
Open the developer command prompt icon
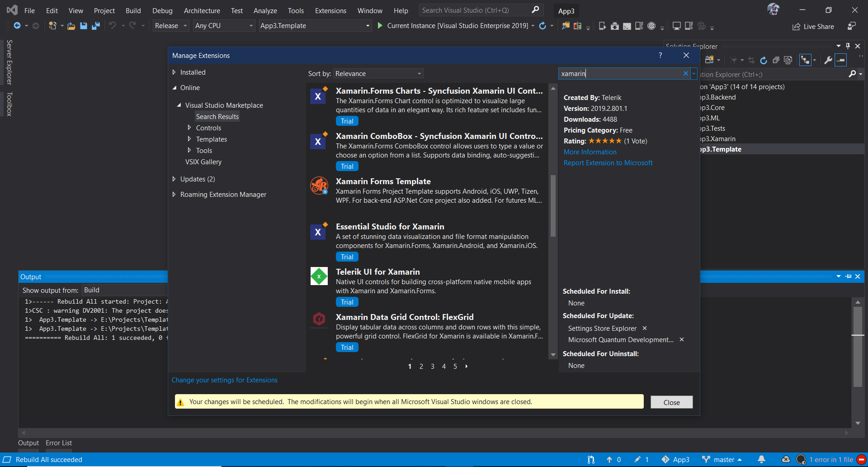[x=627, y=26]
